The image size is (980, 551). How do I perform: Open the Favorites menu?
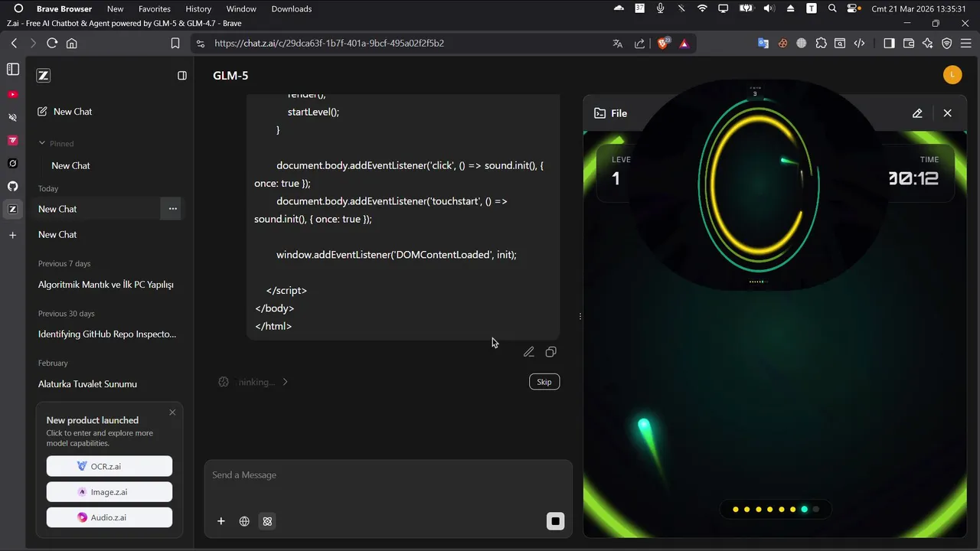[154, 9]
